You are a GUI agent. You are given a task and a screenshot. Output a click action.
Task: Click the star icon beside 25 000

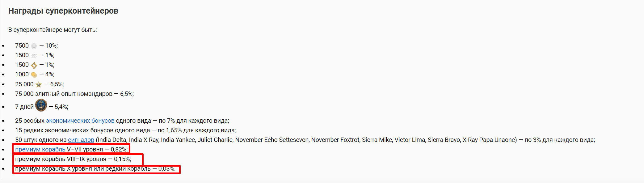point(39,84)
